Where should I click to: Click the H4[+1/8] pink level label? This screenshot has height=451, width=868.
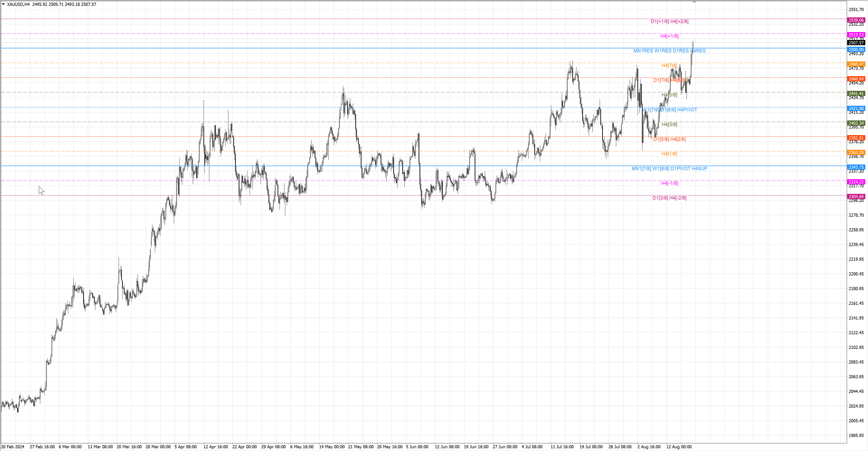[669, 36]
